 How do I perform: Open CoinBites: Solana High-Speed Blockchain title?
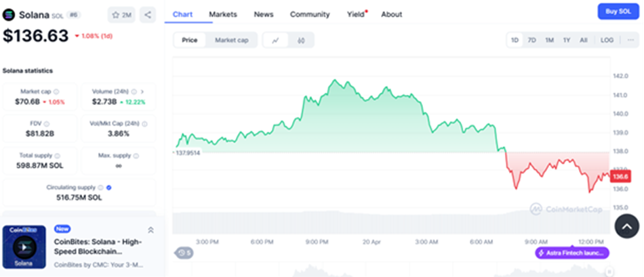pyautogui.click(x=98, y=247)
